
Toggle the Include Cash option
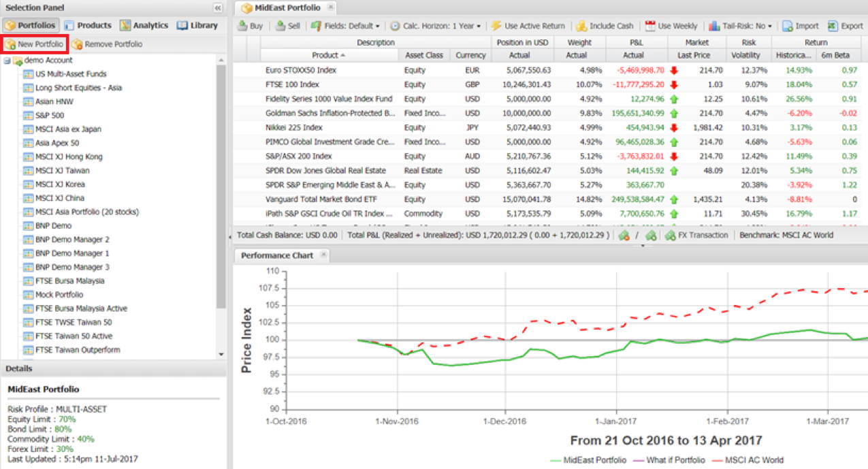pos(605,26)
